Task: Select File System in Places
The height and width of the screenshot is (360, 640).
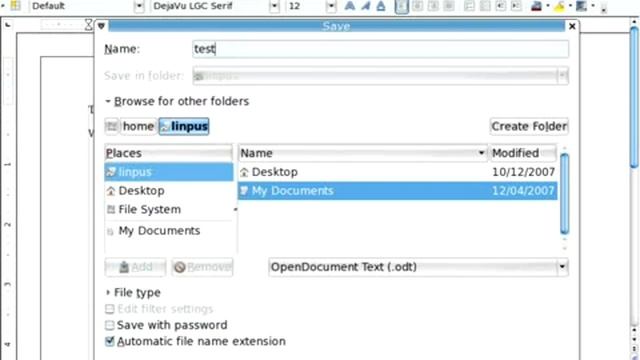Action: (169, 209)
